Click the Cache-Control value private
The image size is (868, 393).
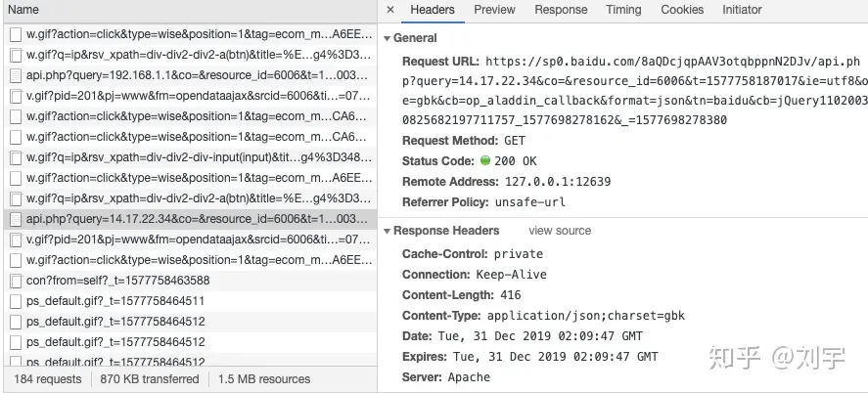[x=519, y=254]
